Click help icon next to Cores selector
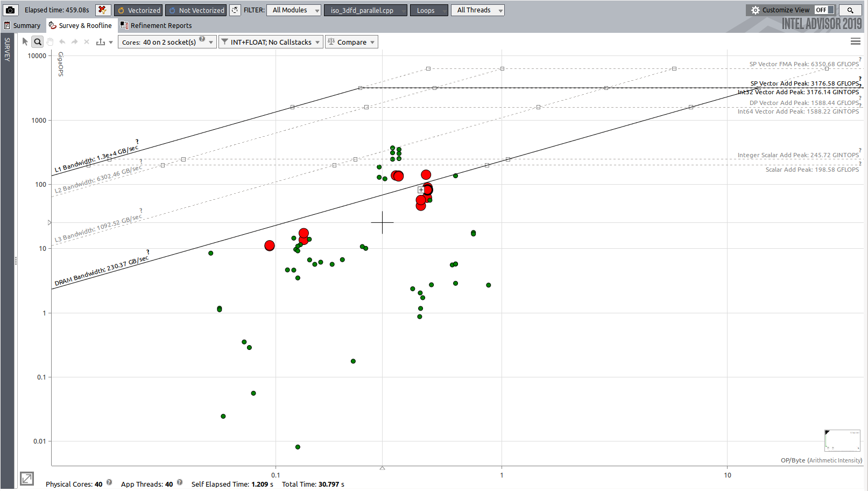This screenshot has height=491, width=868. (x=202, y=39)
